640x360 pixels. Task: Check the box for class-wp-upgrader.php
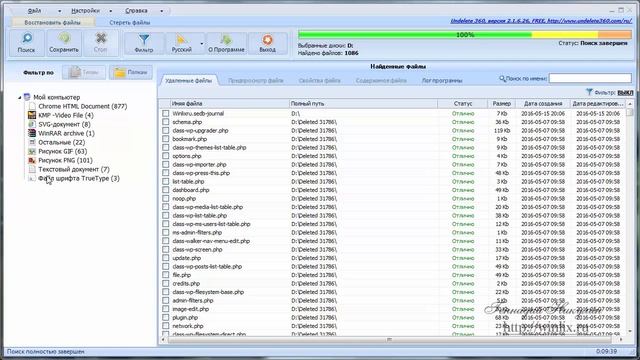(165, 131)
